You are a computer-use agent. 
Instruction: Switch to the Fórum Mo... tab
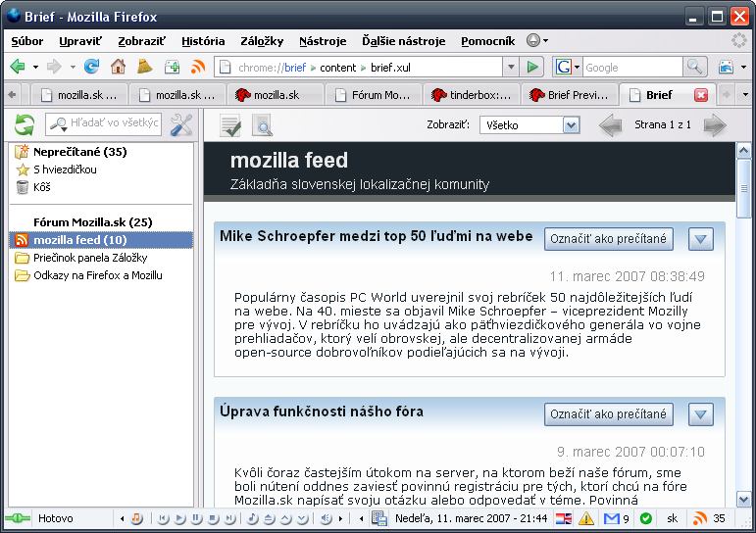coord(374,95)
